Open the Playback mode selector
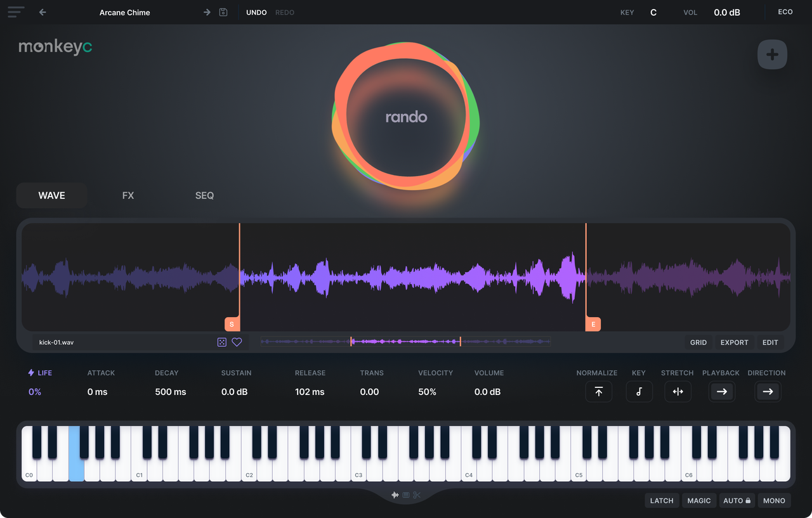Image resolution: width=812 pixels, height=518 pixels. coord(721,392)
